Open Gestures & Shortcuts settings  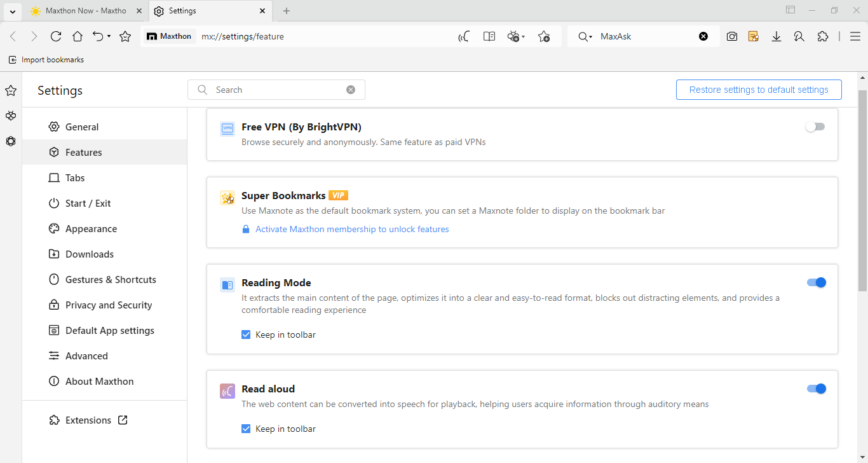[105, 279]
